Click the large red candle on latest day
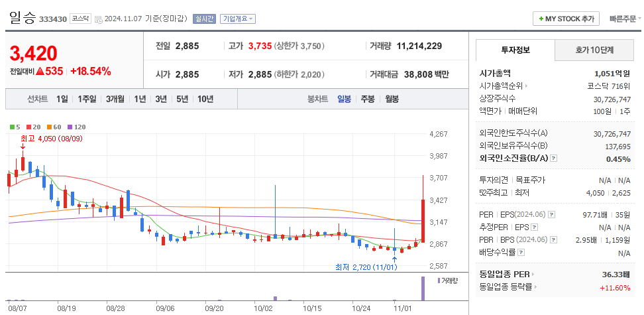The height and width of the screenshot is (315, 644). pos(423,221)
